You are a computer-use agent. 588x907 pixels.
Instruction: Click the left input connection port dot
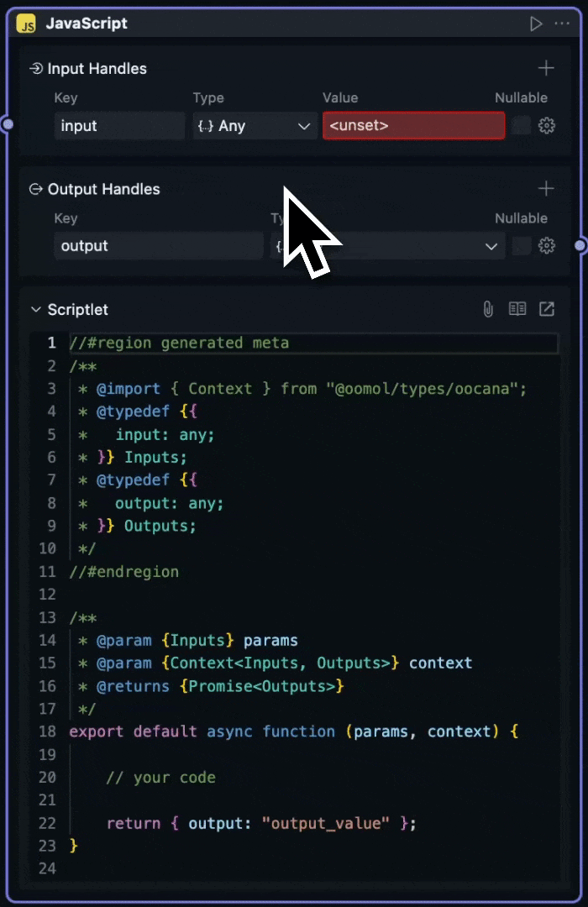tap(8, 125)
